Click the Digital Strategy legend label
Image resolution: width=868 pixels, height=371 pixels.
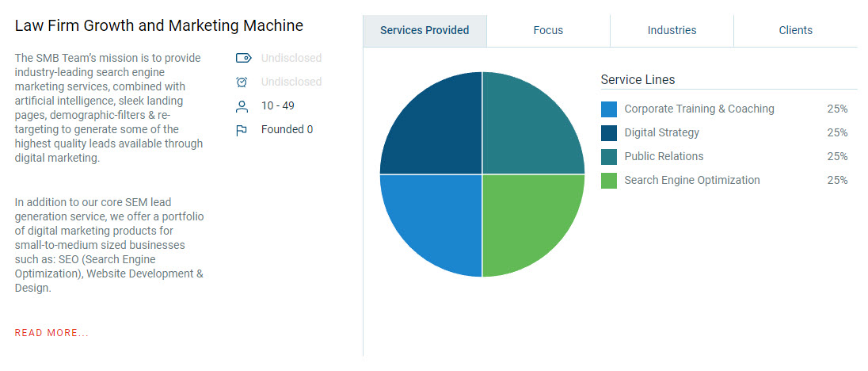pos(661,133)
